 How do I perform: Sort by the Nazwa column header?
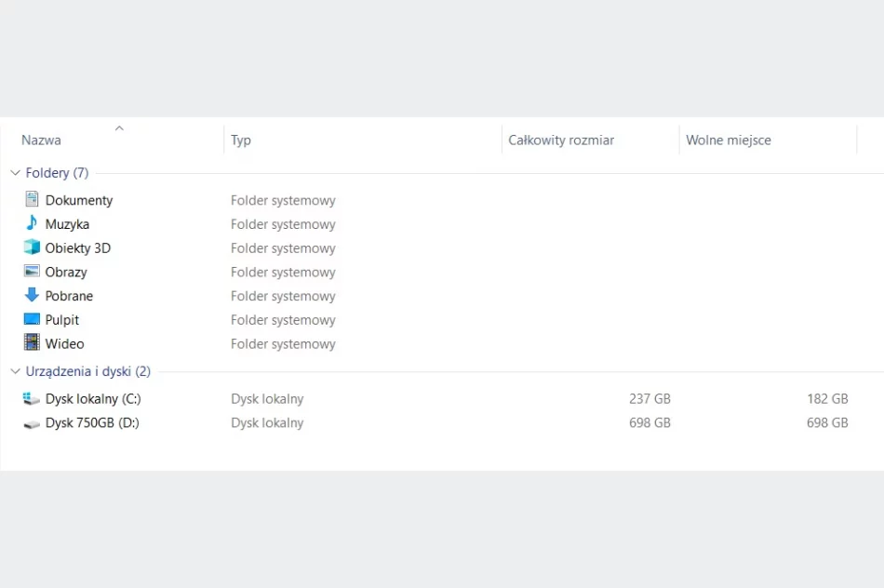41,140
